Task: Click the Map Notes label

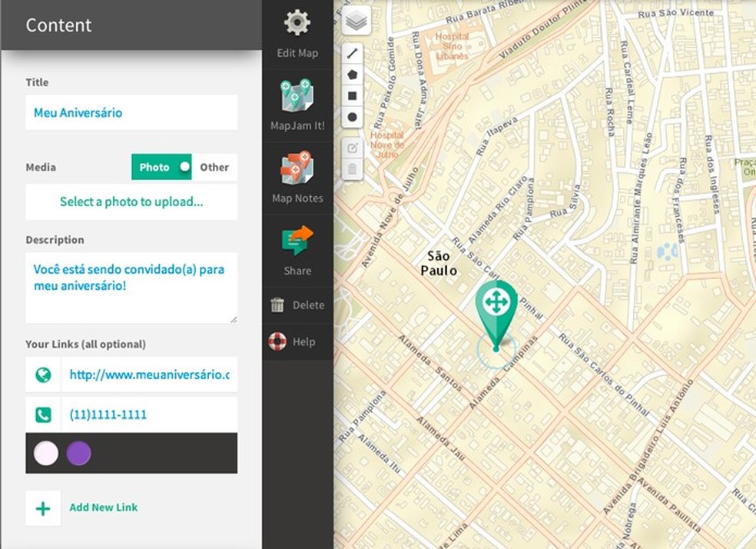Action: (x=297, y=198)
